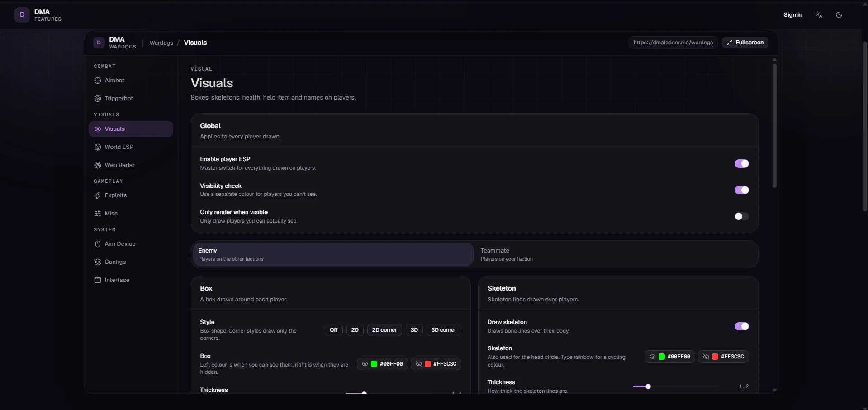Set box style to Off
This screenshot has width=868, height=410.
pyautogui.click(x=334, y=330)
